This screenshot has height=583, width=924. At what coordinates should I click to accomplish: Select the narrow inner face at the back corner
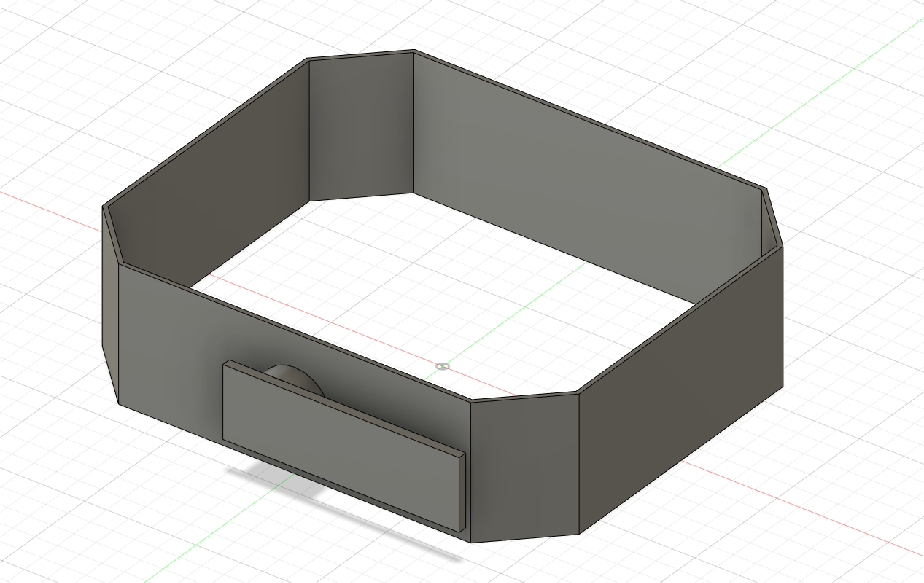[x=361, y=126]
